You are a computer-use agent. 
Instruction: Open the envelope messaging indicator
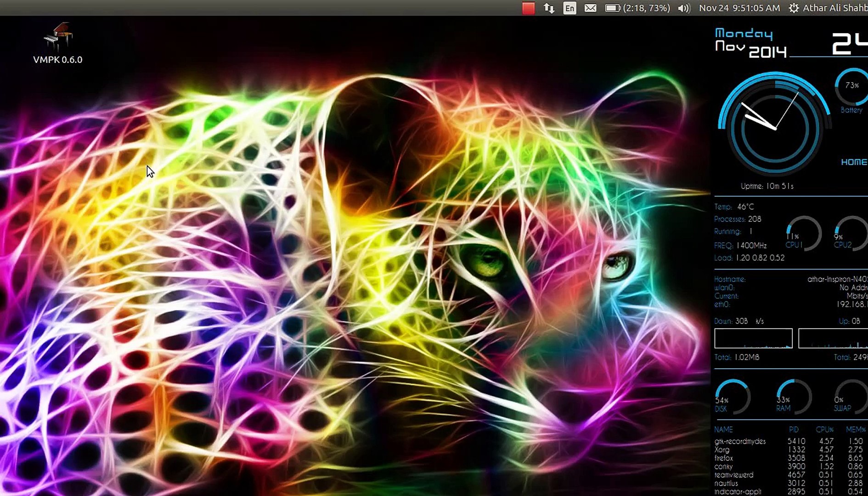click(590, 8)
